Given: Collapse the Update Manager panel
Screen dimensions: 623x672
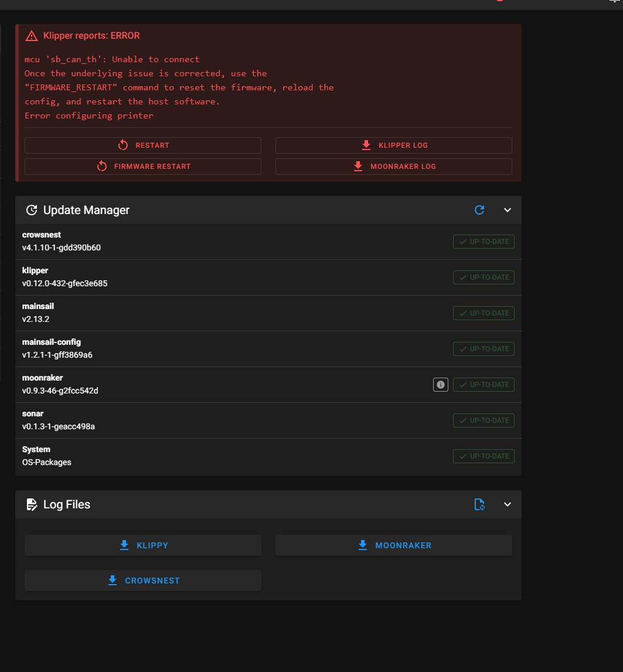Looking at the screenshot, I should tap(508, 210).
